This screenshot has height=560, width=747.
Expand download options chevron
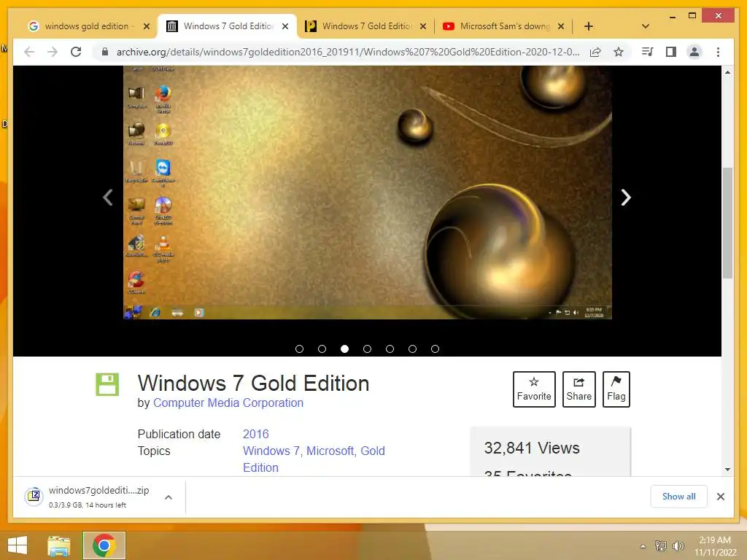pos(169,497)
